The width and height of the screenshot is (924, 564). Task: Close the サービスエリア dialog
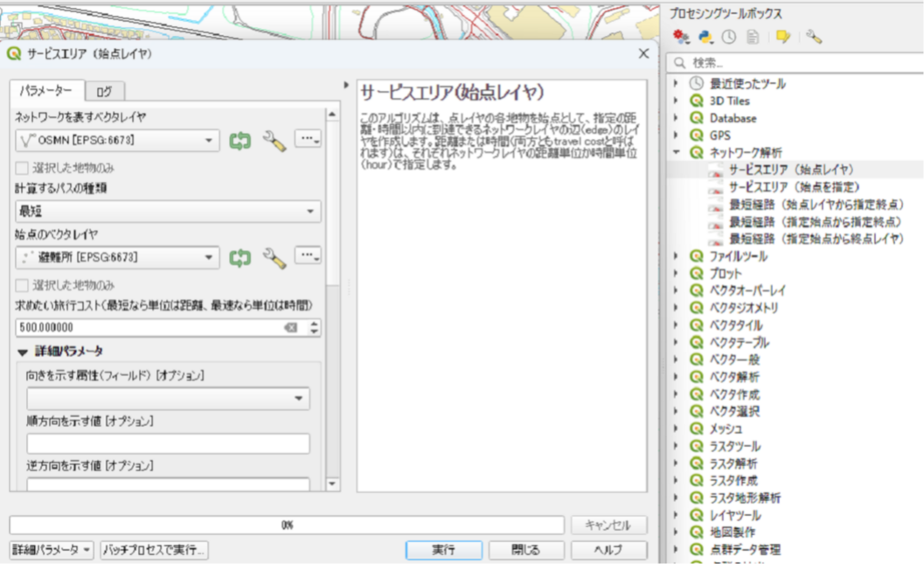pyautogui.click(x=643, y=53)
